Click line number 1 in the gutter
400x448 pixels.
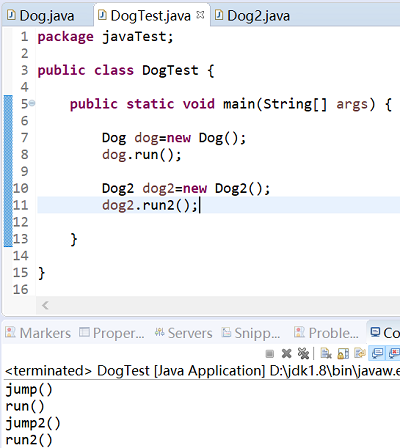tap(24, 37)
